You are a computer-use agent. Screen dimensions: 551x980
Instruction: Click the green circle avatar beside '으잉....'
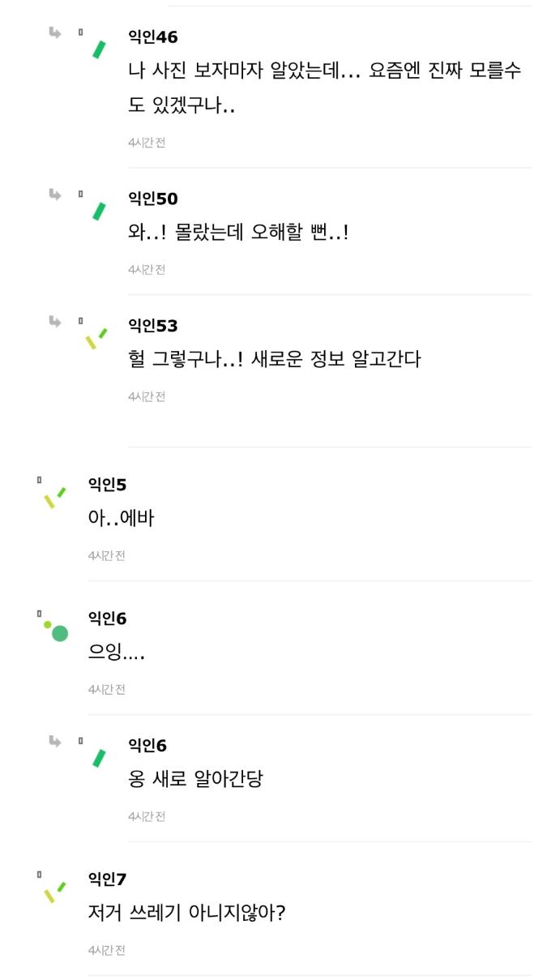click(x=57, y=631)
